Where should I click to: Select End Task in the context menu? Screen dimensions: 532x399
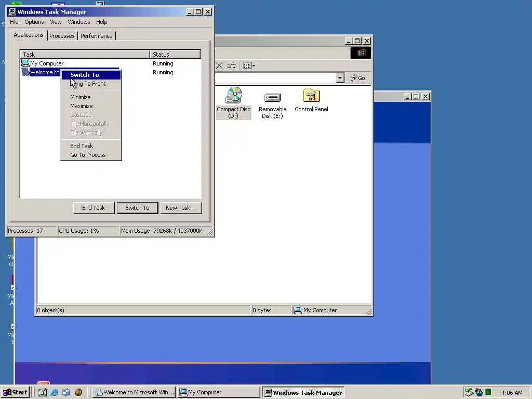[x=90, y=146]
